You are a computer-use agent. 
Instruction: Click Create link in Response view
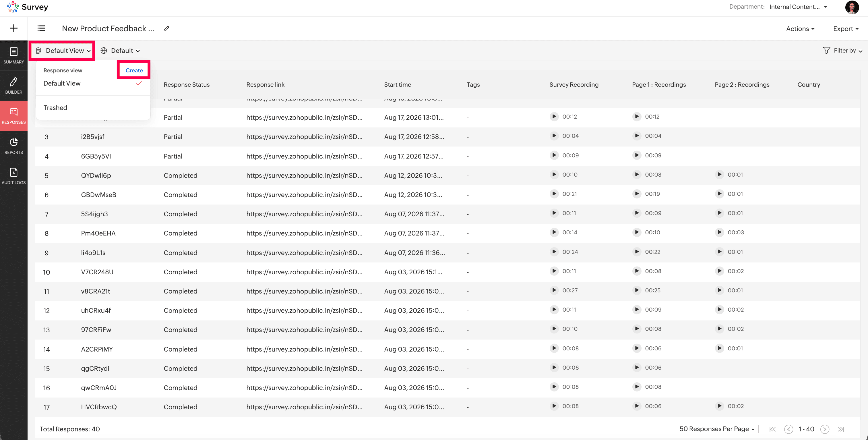[x=134, y=70]
